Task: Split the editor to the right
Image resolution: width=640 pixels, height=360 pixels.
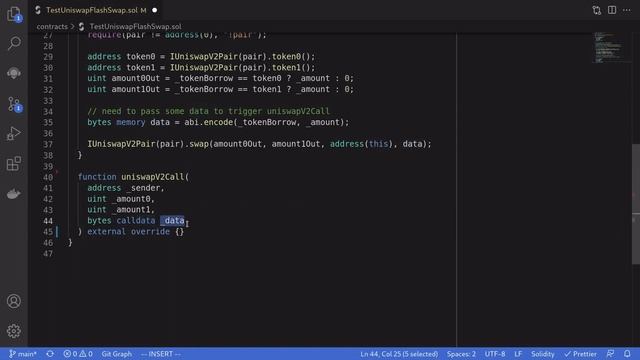Action: click(x=611, y=10)
